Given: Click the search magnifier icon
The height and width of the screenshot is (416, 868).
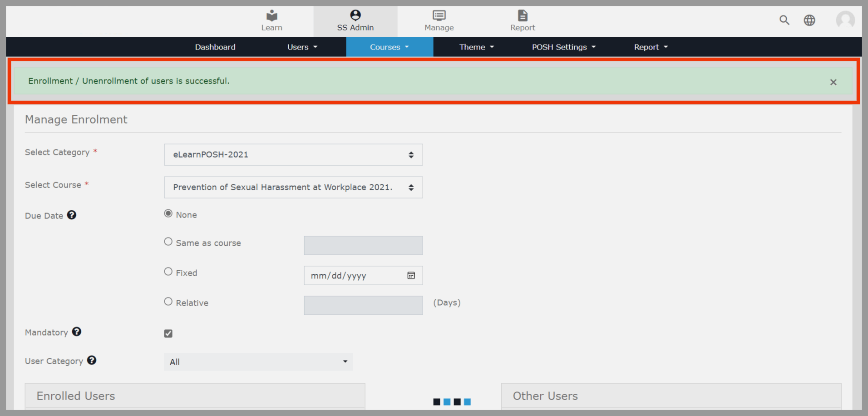Looking at the screenshot, I should click(784, 20).
